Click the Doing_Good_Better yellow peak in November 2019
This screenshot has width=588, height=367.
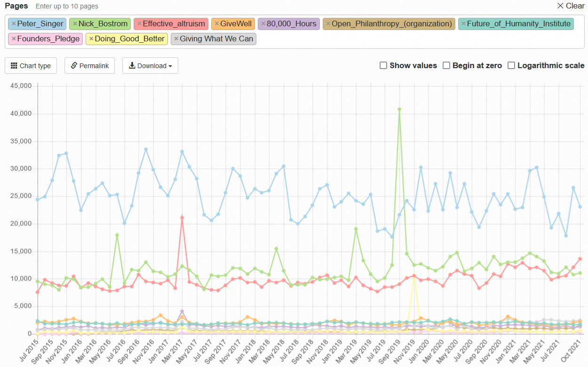tap(414, 278)
